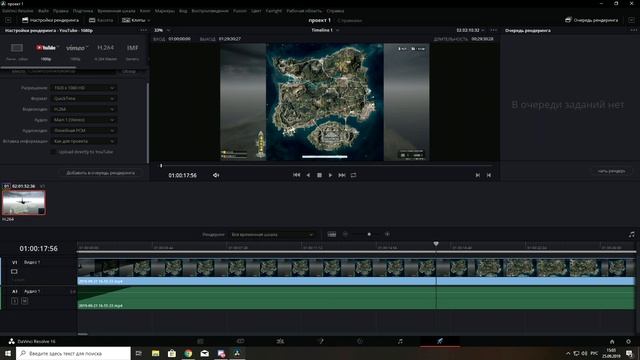Click Add to Render Queue button
Viewport: 640px width, 360px height.
tap(100, 173)
